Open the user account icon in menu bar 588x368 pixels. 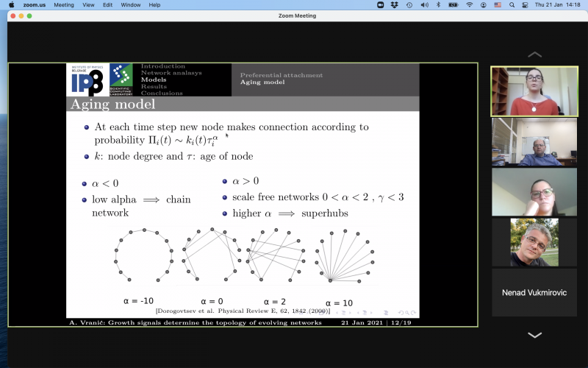click(x=484, y=5)
